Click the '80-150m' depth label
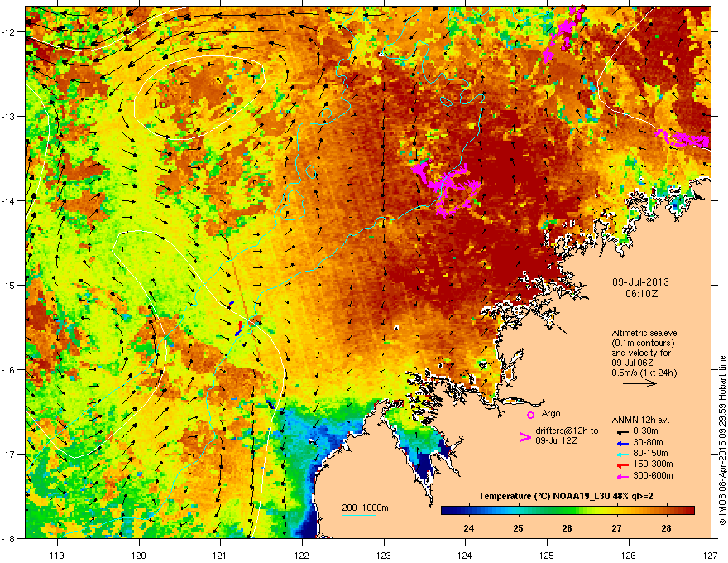Image resolution: width=728 pixels, height=563 pixels. [x=650, y=454]
